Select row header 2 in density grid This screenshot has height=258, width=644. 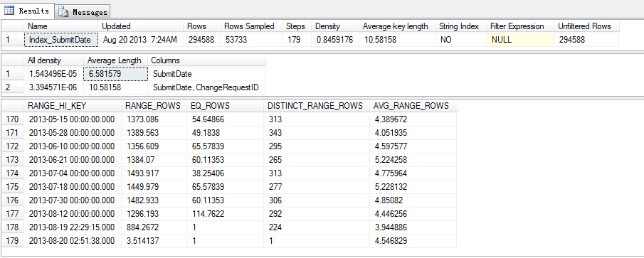click(13, 87)
